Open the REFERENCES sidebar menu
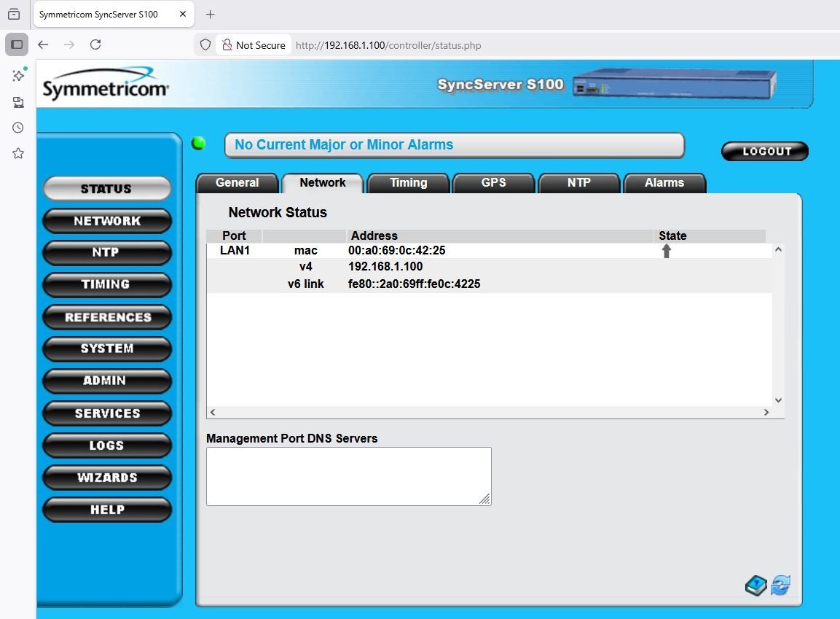The width and height of the screenshot is (840, 619). coord(106,316)
